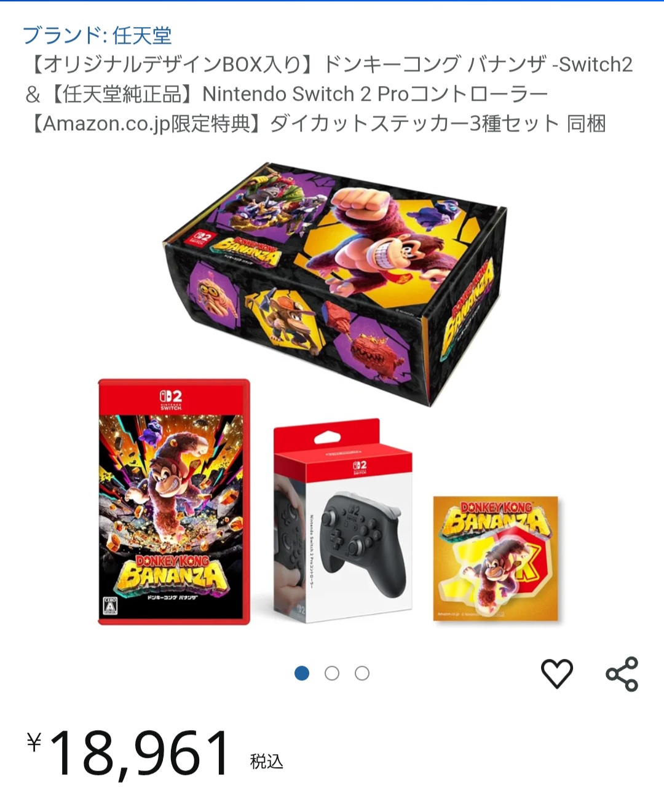Tap the die-cut sticker bonus image

coord(496,558)
